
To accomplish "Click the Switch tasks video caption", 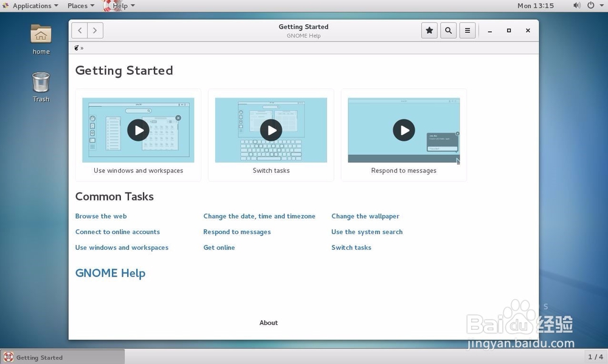I will [x=271, y=171].
